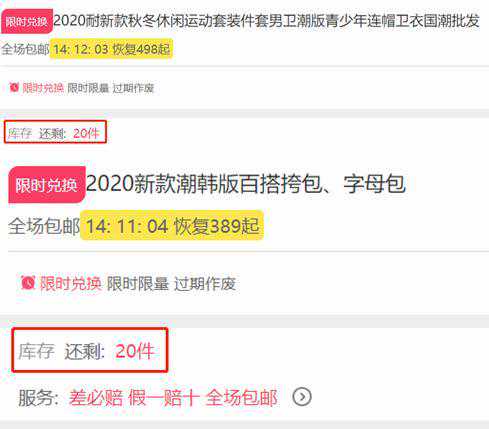The width and height of the screenshot is (489, 429).
Task: Click the large alarm clock icon in second listing
Action: pyautogui.click(x=28, y=283)
